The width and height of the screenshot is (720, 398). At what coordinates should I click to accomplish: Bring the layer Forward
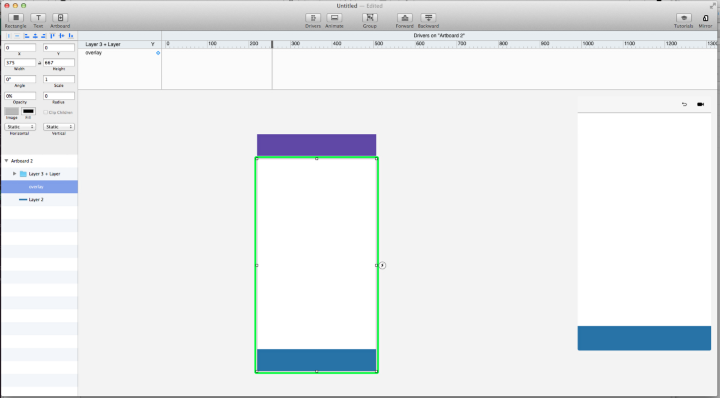coord(405,18)
